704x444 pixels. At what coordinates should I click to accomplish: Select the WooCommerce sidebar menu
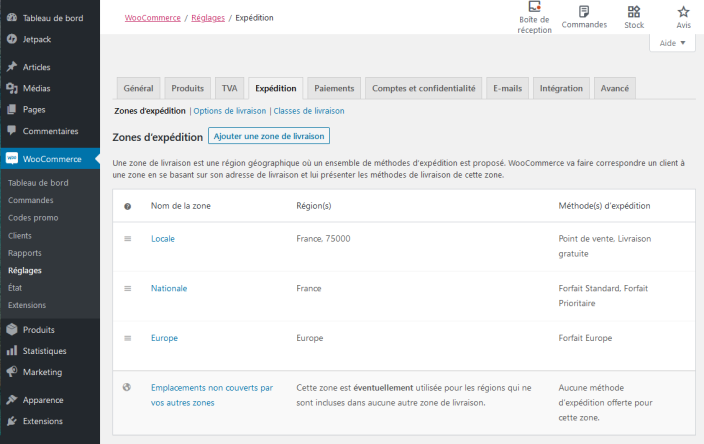50,158
